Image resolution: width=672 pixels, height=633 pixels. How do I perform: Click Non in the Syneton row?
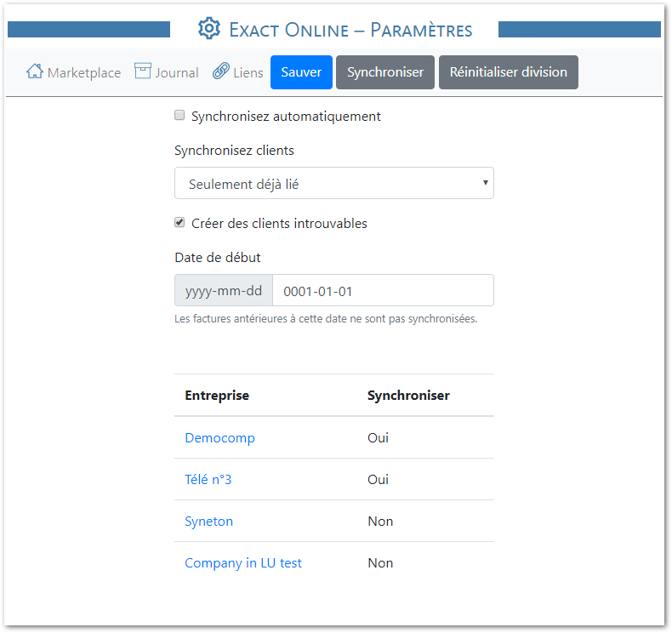(x=380, y=522)
